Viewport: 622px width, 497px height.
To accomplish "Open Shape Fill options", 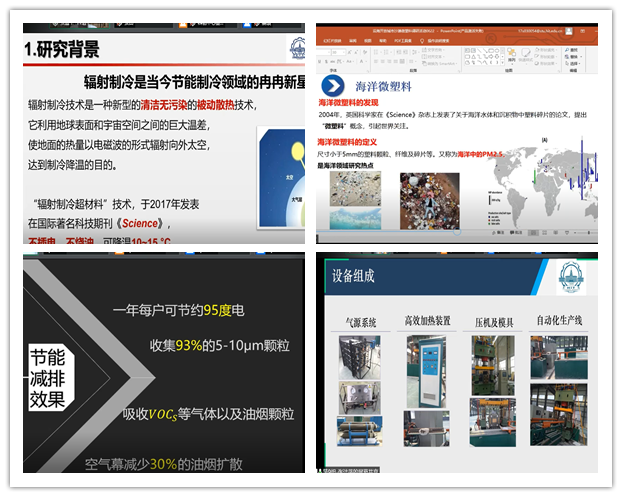I will pos(546,50).
